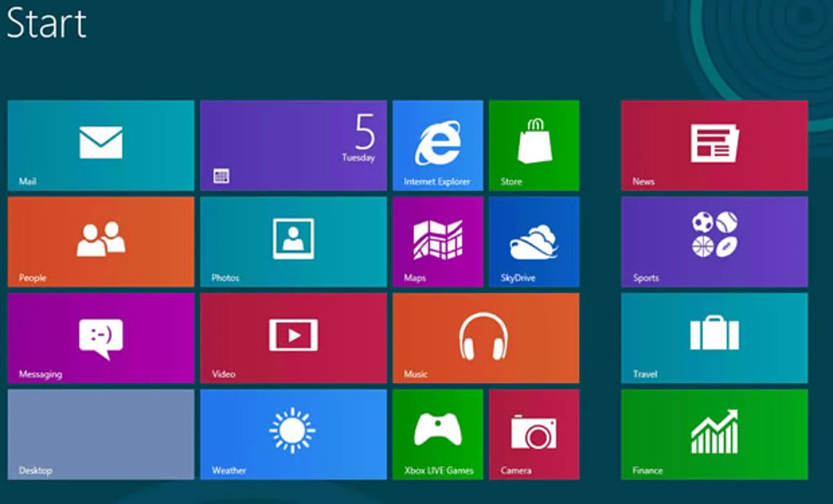Start the Music app
Image resolution: width=833 pixels, height=504 pixels.
(x=486, y=337)
